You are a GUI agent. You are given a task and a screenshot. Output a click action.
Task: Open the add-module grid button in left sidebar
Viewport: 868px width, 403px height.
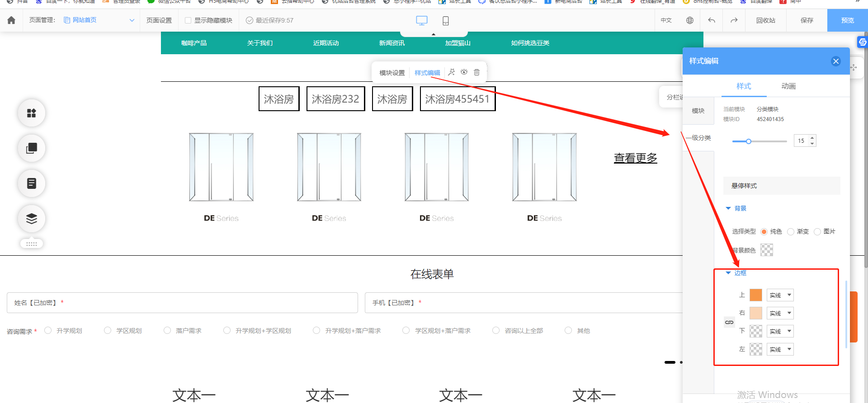point(32,113)
